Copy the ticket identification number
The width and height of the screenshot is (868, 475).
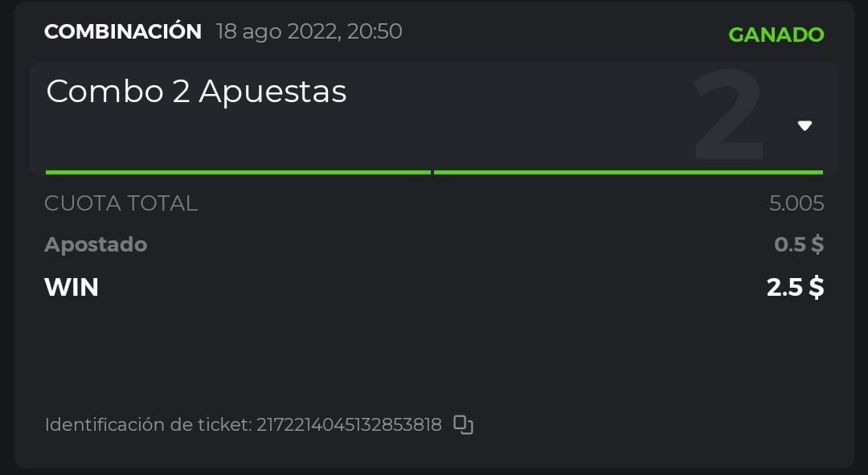click(x=464, y=424)
